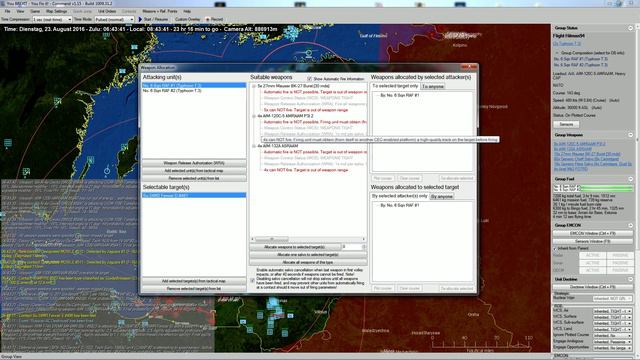
Task: Collapse the Group Status panel header icon
Action: tap(630, 28)
